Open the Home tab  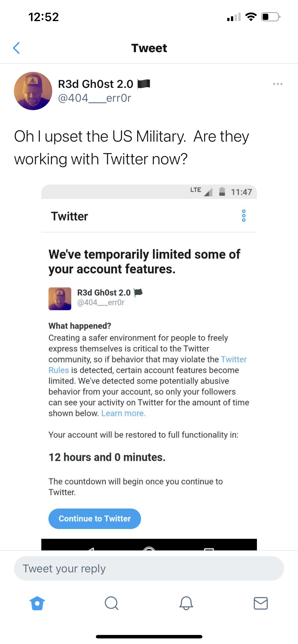click(37, 603)
